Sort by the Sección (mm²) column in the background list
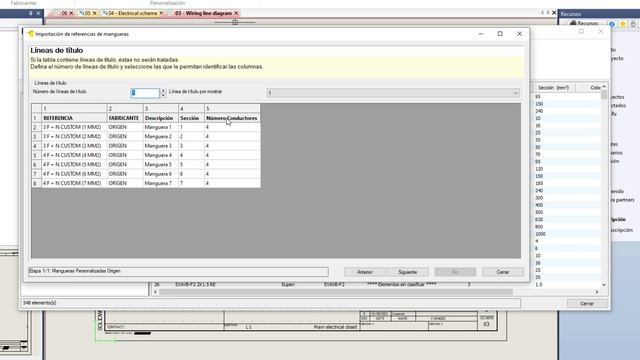Screen dimensions: 640x360 coord(553,88)
